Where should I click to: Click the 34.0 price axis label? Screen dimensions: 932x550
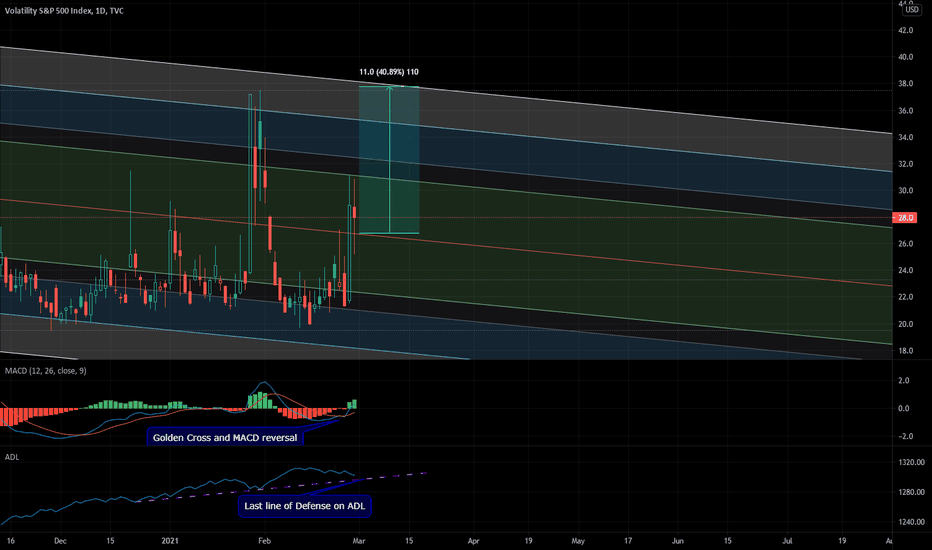[905, 137]
